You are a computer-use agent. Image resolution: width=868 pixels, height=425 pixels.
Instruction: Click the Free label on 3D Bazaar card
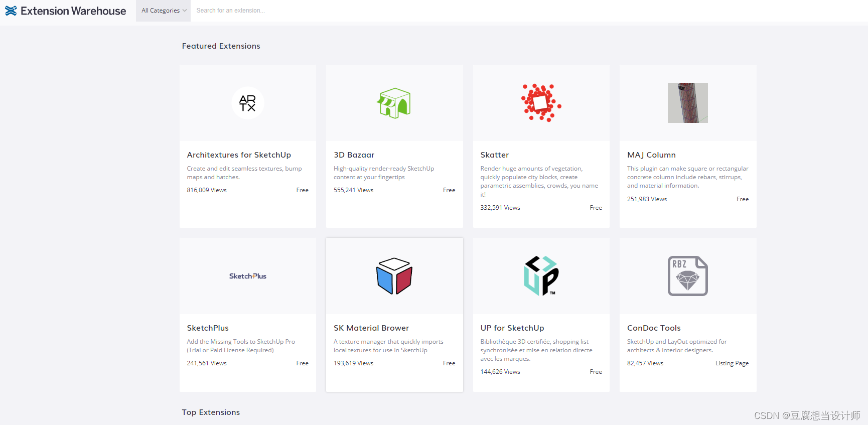(449, 190)
